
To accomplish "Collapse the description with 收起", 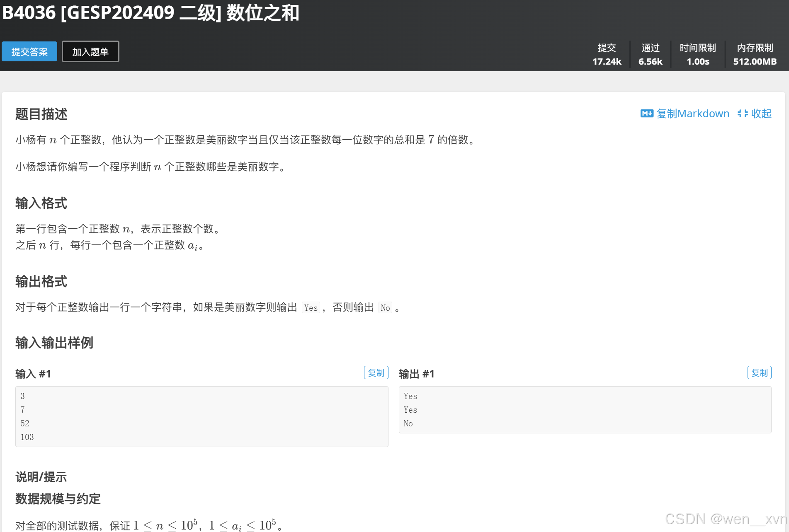I will (762, 114).
